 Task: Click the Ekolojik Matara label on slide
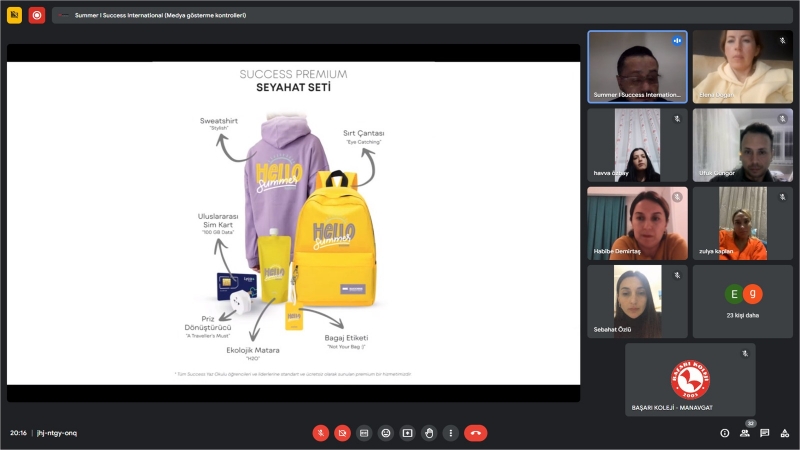click(x=253, y=351)
